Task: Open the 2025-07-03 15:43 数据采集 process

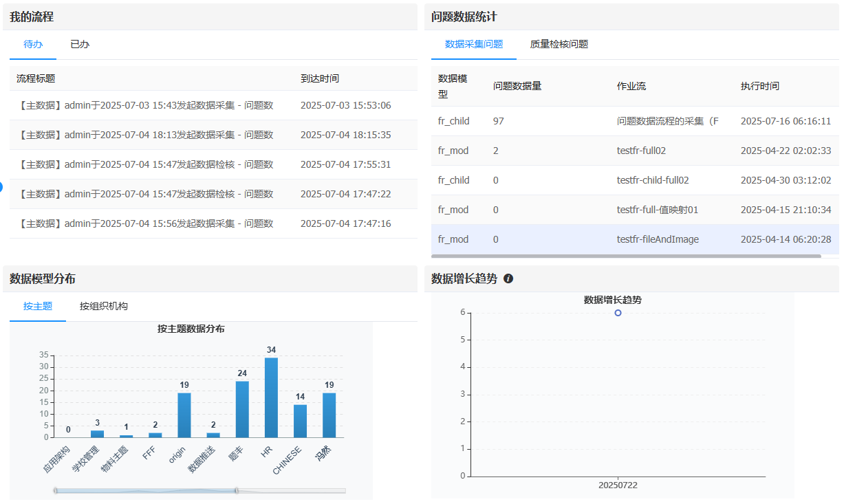Action: pos(146,106)
